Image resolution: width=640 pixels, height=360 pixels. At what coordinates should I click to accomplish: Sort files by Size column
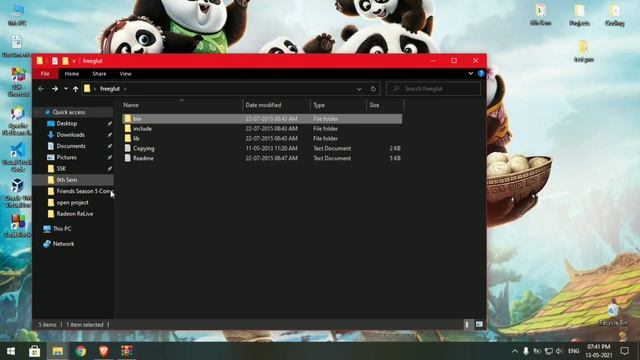click(x=385, y=105)
